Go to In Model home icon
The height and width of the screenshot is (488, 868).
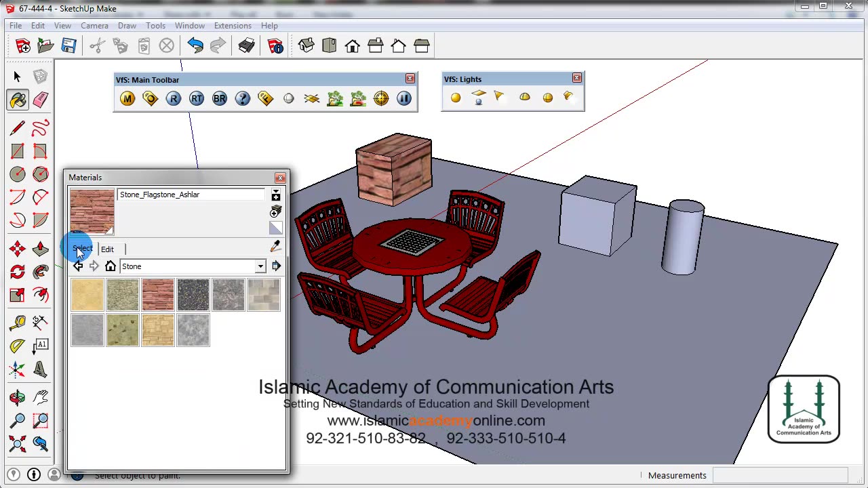(x=111, y=266)
